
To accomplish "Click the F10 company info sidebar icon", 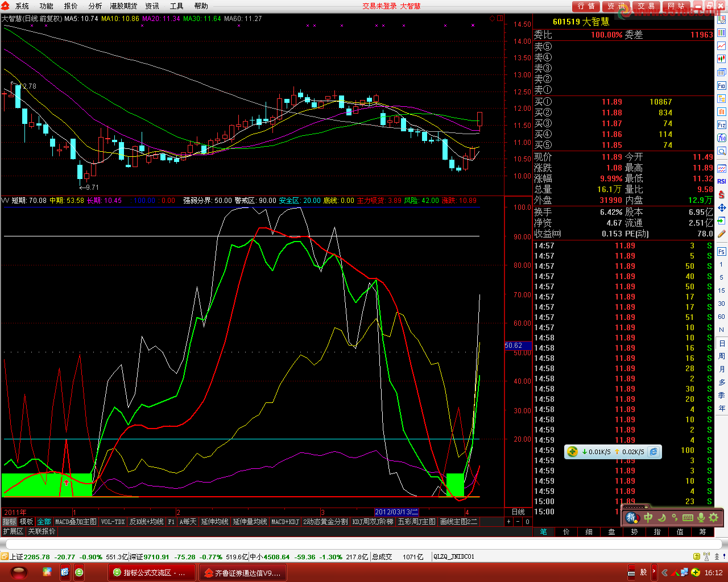I will pyautogui.click(x=722, y=85).
